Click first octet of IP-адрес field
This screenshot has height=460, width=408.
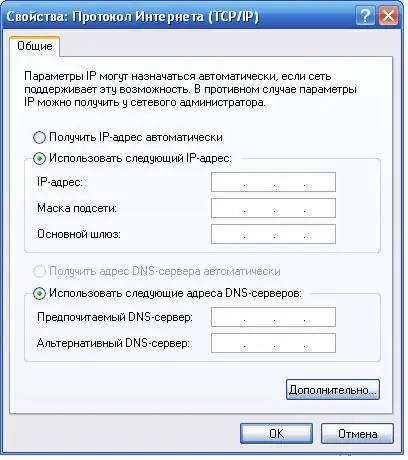(x=228, y=182)
